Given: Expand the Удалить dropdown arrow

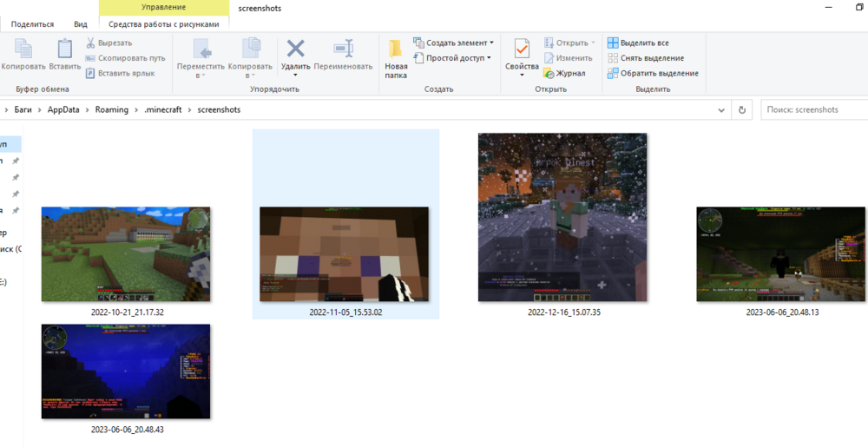Looking at the screenshot, I should (295, 76).
